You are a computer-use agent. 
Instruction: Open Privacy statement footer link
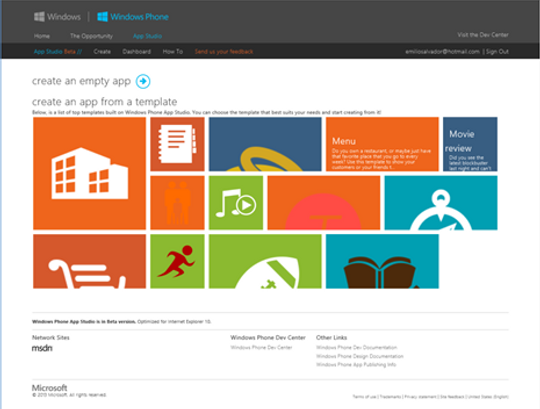(x=420, y=397)
